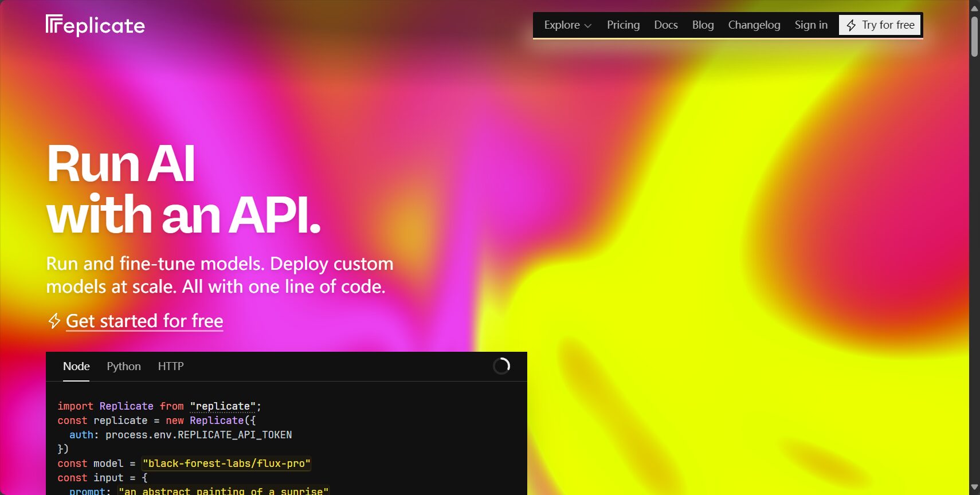Click the "black-forest-labs/flux-pro" model string

pos(226,463)
